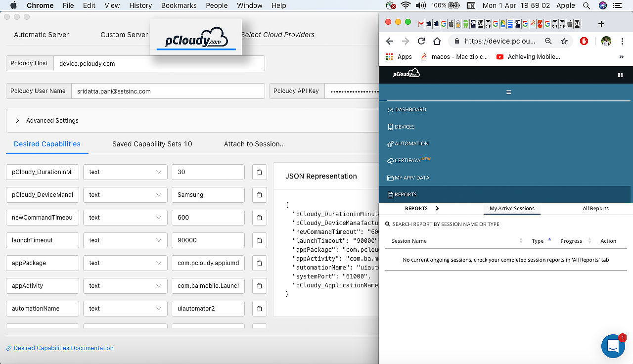Screen dimensions: 633x364
Task: Open the pCloudy grid menu icon
Action: (620, 75)
